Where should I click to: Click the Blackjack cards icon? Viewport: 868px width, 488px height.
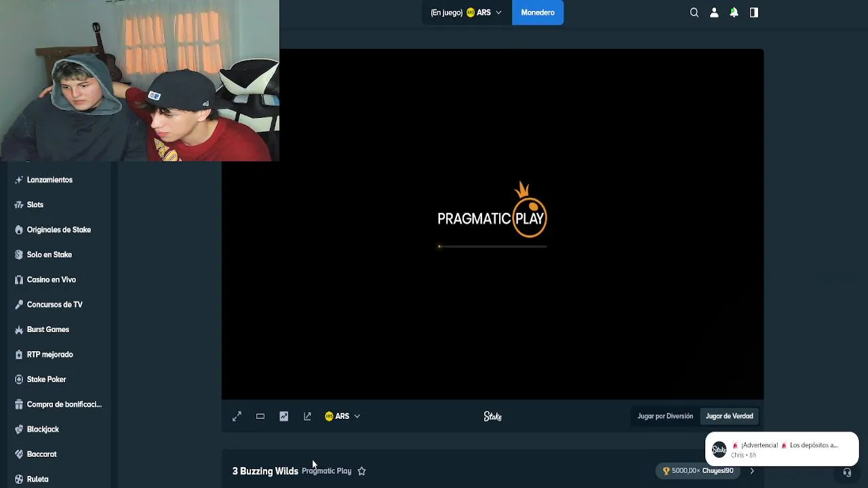[x=19, y=429]
